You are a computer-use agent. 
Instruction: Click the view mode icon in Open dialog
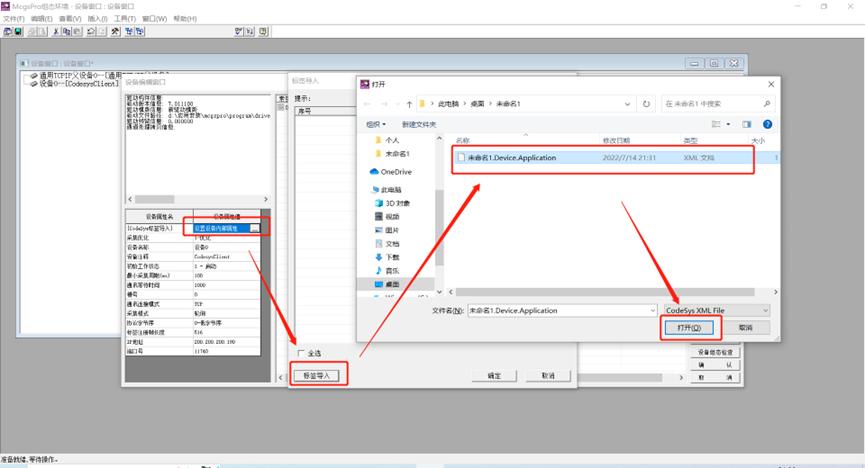pyautogui.click(x=716, y=124)
